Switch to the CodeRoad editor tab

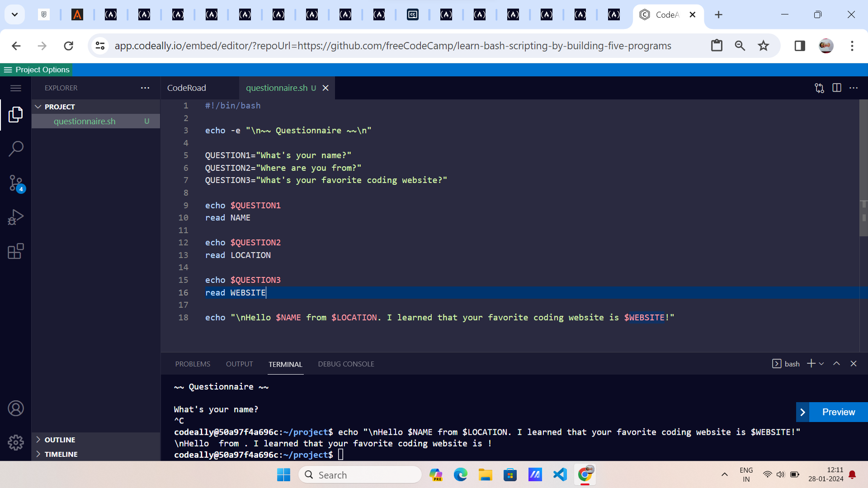tap(187, 88)
